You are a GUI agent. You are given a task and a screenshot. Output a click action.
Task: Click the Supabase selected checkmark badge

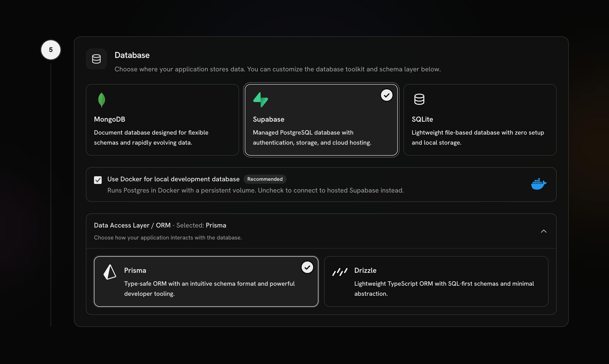pos(386,95)
